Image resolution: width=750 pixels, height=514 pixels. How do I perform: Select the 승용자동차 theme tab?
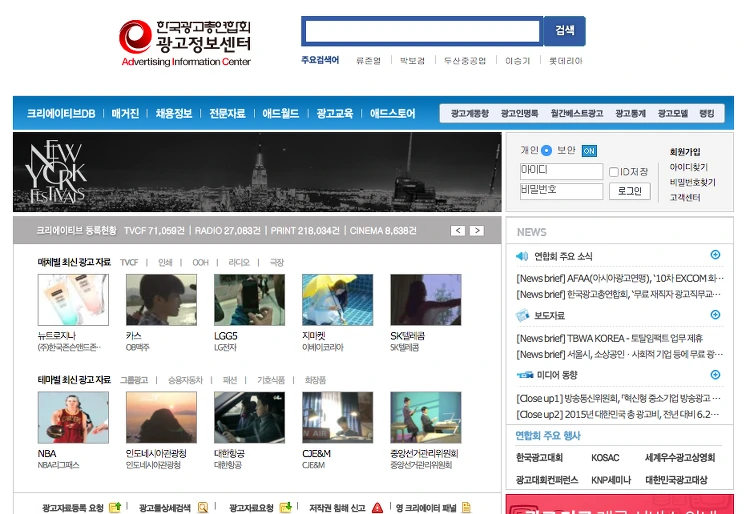tap(185, 380)
